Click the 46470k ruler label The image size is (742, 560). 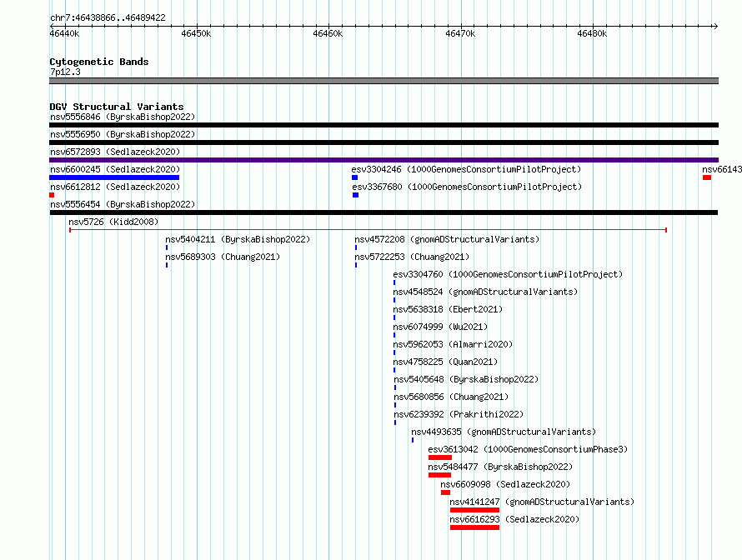pyautogui.click(x=460, y=33)
